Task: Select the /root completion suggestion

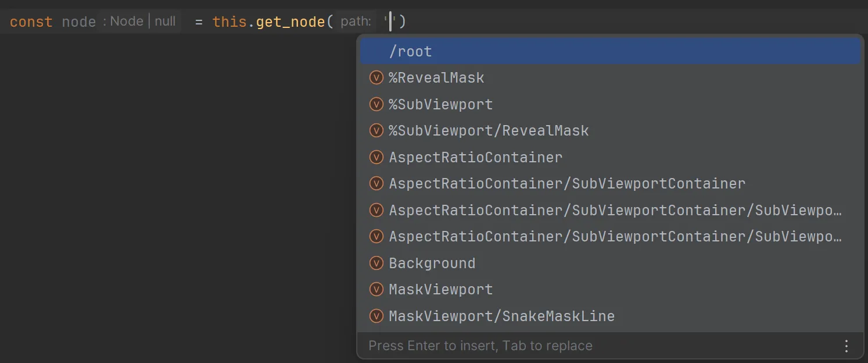Action: (610, 51)
